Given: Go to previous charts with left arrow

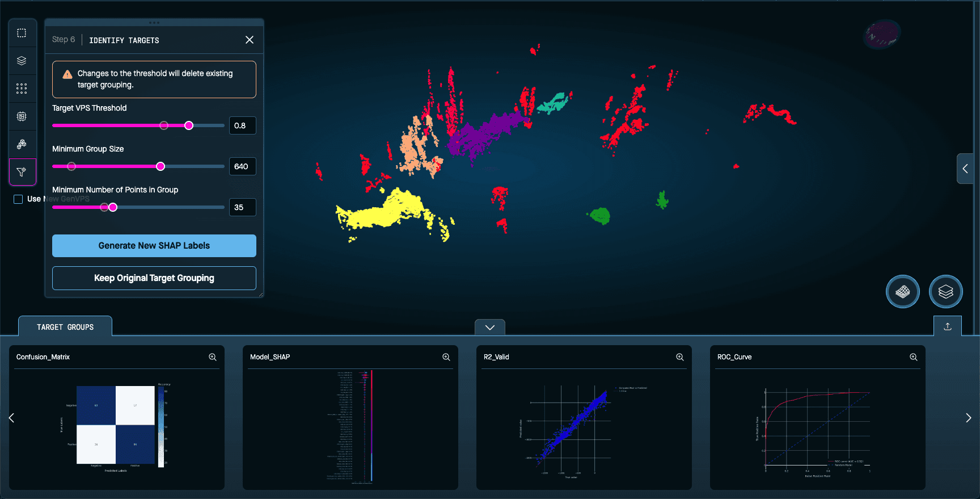Looking at the screenshot, I should click(x=11, y=418).
